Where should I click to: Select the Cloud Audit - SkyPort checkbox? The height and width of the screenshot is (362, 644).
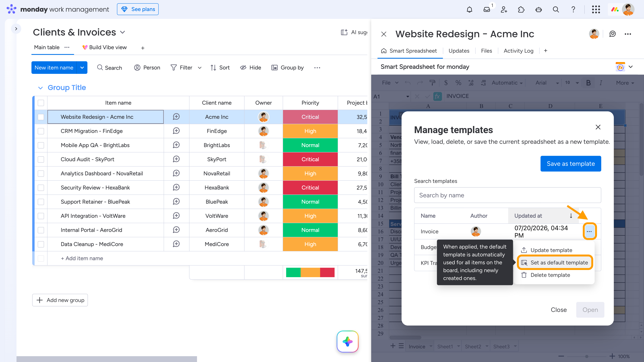(x=41, y=159)
